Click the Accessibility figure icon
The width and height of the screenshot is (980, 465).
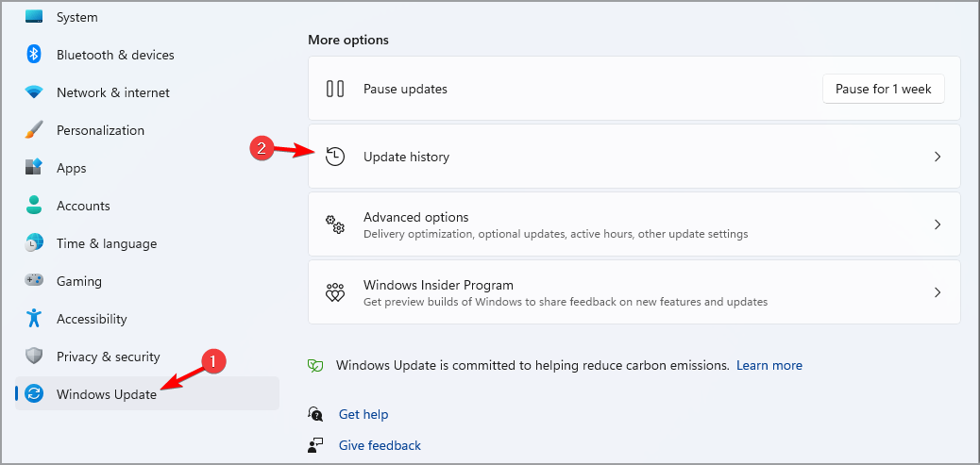34,319
